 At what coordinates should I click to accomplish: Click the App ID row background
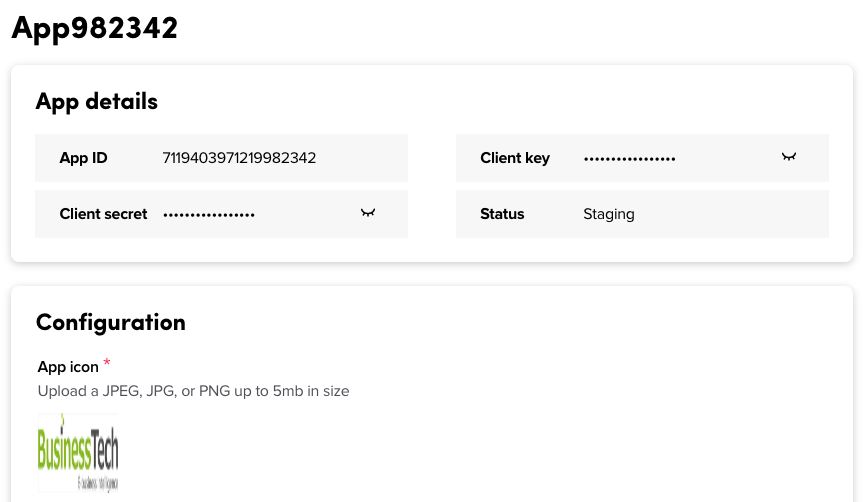(x=221, y=158)
